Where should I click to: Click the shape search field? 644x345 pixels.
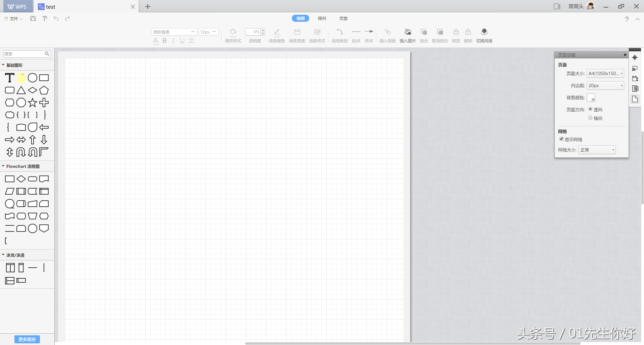coord(27,54)
